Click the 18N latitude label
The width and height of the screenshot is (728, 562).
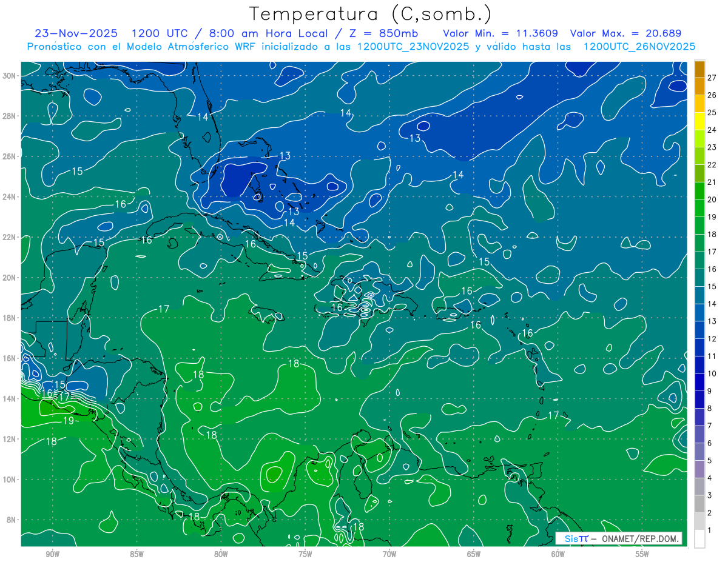click(x=10, y=318)
